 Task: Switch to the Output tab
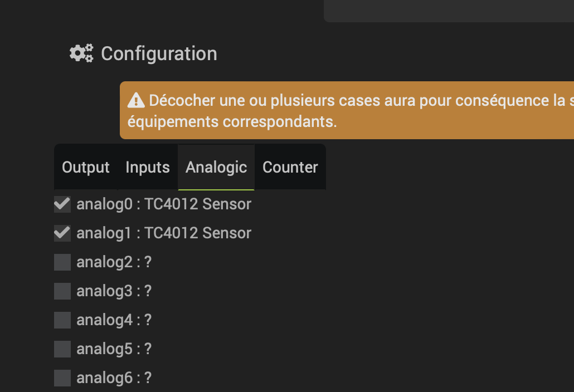[x=86, y=166]
